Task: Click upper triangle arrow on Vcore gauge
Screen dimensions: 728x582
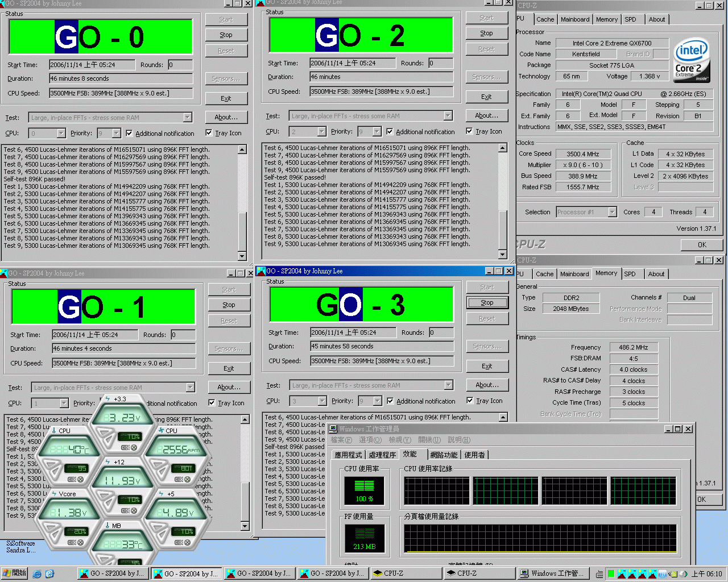Action: [51, 527]
